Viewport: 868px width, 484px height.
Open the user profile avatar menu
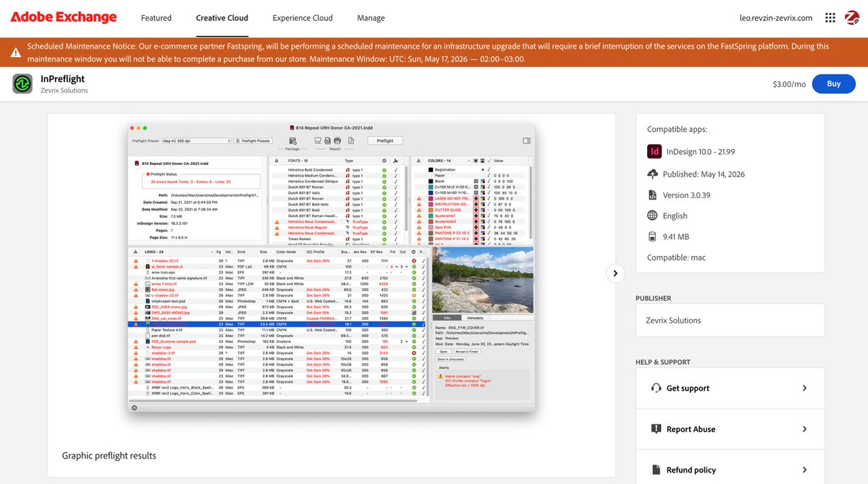[x=851, y=17]
